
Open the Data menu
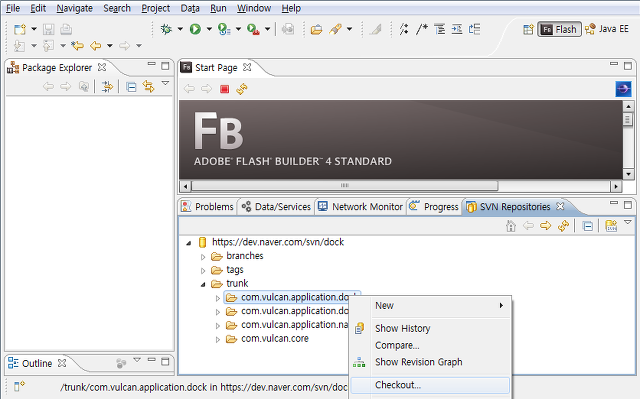point(190,8)
